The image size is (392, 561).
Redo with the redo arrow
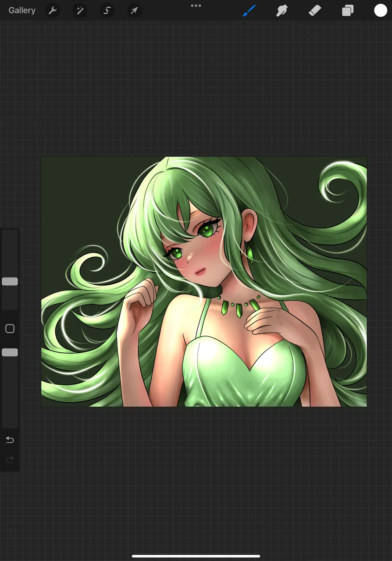[10, 460]
